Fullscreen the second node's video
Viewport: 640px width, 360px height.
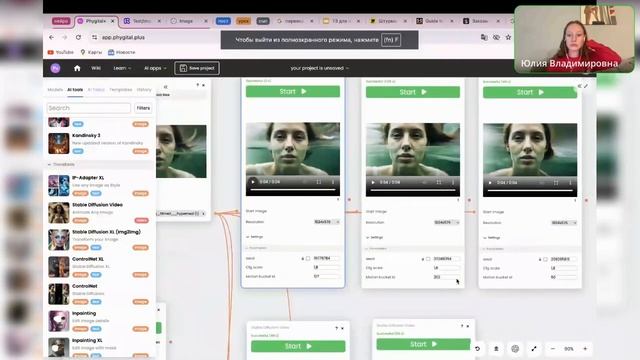point(439,182)
